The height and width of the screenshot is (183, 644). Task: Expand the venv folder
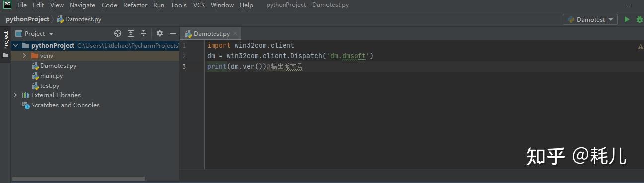coord(24,56)
